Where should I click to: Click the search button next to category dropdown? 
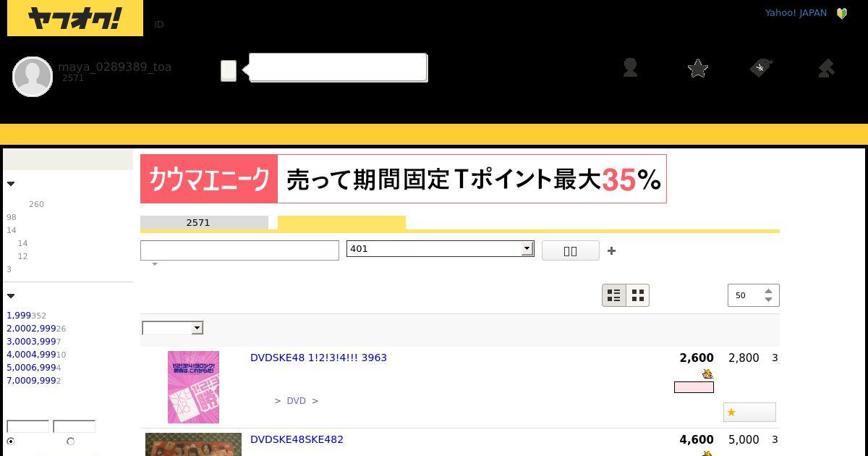[570, 250]
